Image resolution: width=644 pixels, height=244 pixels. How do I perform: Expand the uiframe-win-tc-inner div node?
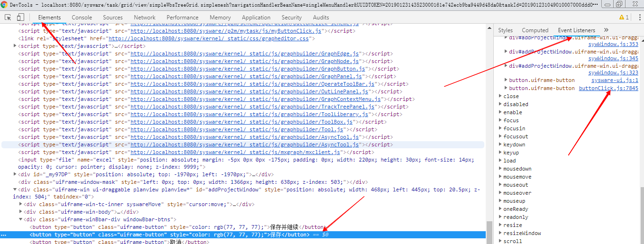[20, 205]
